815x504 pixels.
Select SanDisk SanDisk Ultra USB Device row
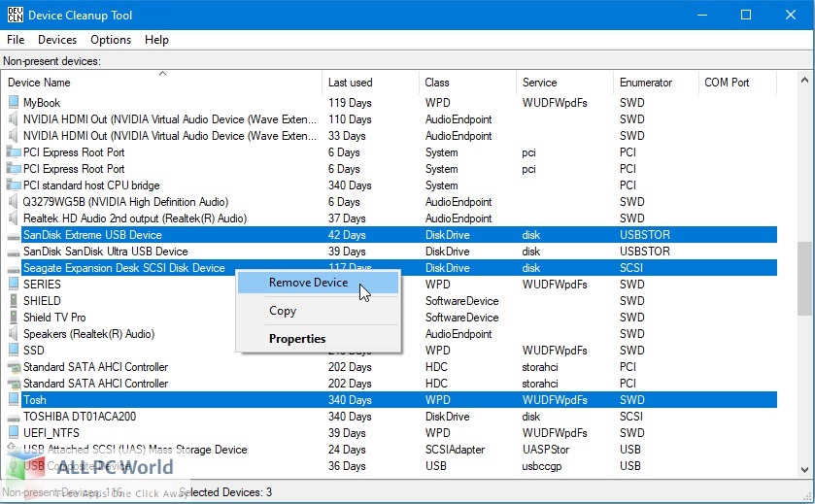pos(391,252)
